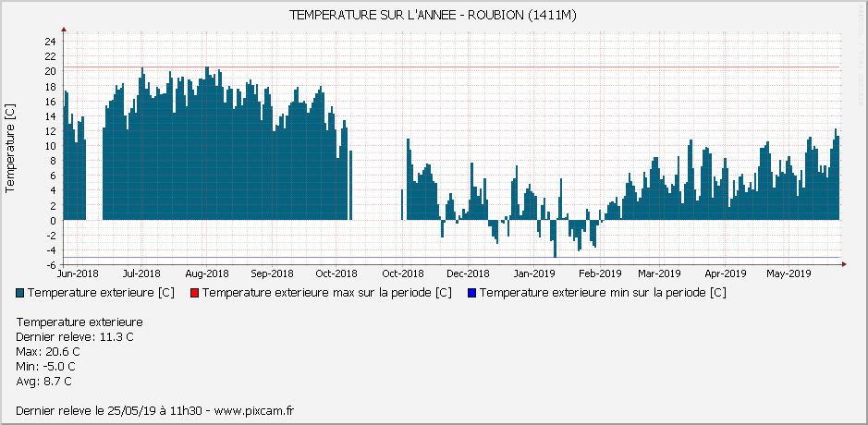Select the May-2019 x-axis label
868x425 pixels.
pyautogui.click(x=789, y=273)
